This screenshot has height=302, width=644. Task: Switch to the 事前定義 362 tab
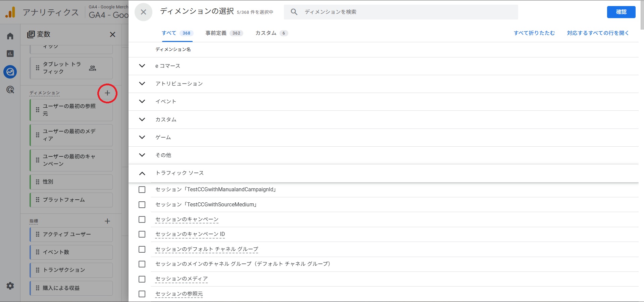[224, 33]
